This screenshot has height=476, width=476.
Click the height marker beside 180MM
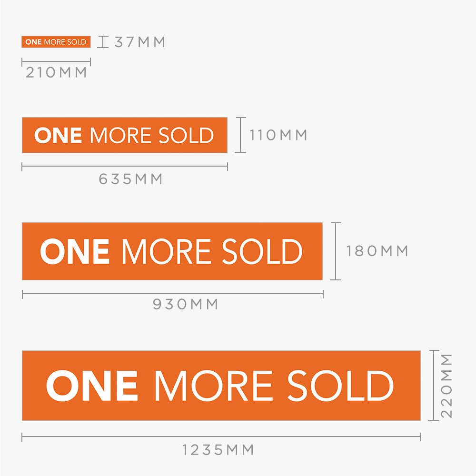pos(336,251)
